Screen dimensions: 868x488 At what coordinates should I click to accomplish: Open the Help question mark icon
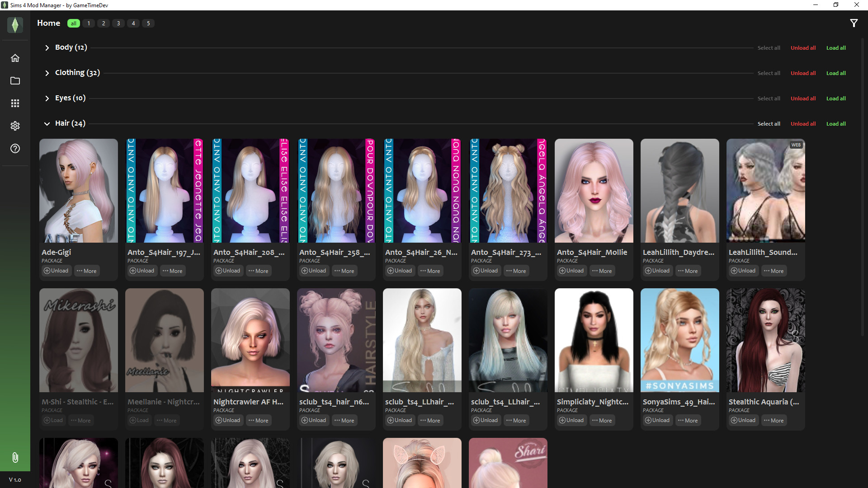tap(15, 149)
